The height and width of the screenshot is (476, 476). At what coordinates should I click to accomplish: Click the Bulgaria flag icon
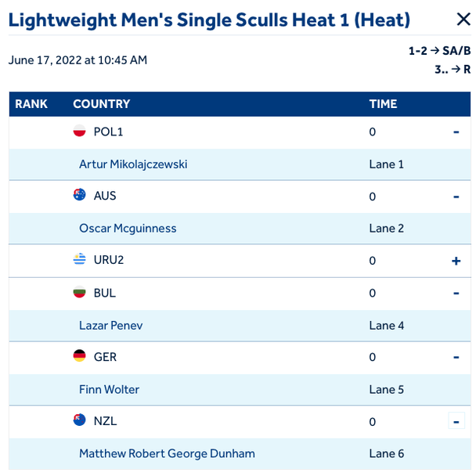(79, 293)
